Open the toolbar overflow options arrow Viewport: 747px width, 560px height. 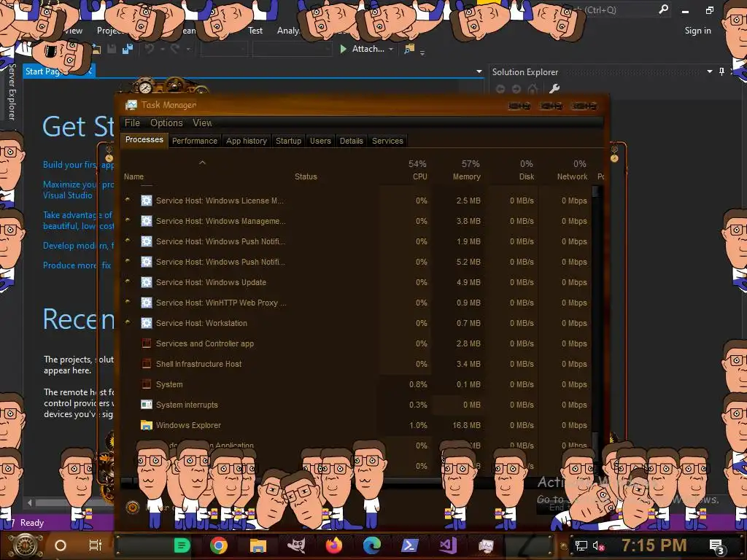(422, 52)
